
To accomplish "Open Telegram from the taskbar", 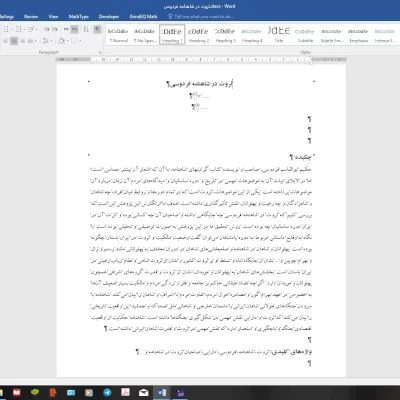I will pos(107,392).
